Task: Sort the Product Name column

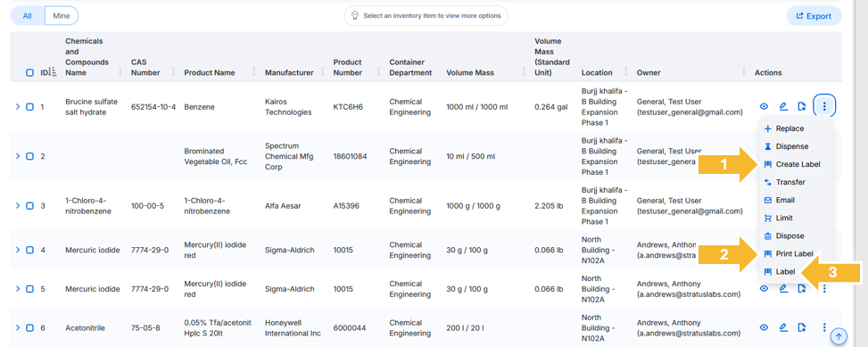Action: [255, 72]
